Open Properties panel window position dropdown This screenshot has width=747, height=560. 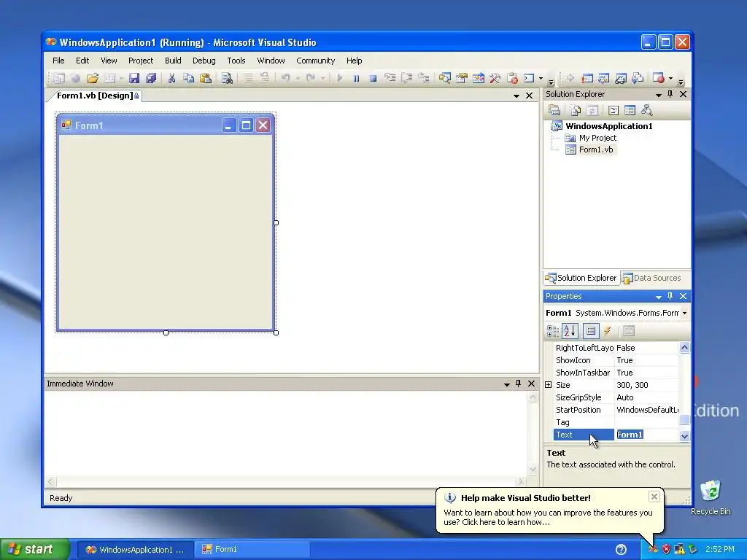(x=659, y=297)
